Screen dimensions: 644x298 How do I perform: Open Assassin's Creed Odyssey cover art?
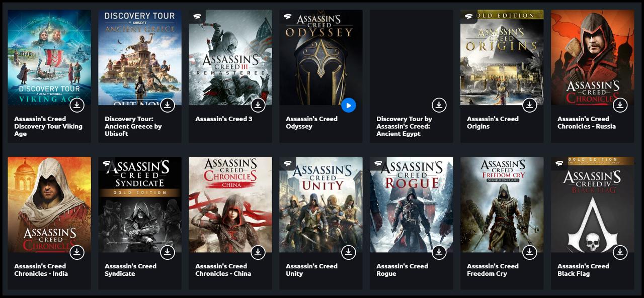tap(321, 57)
